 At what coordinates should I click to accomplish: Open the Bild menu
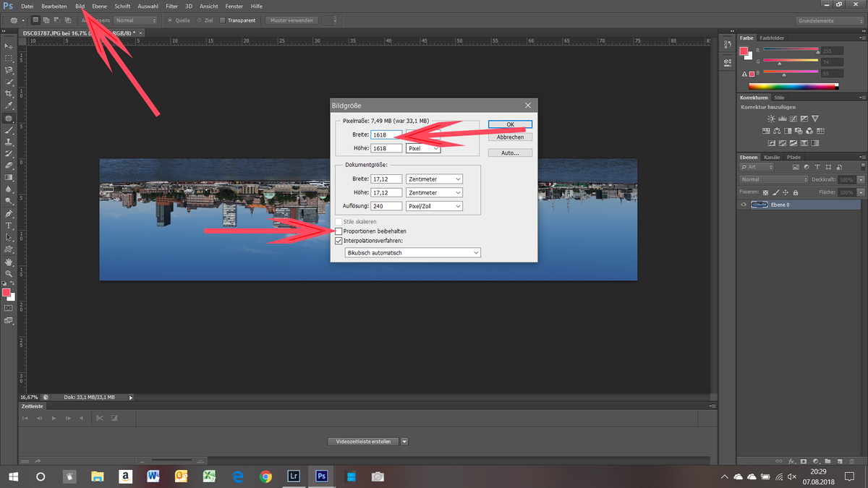[80, 6]
